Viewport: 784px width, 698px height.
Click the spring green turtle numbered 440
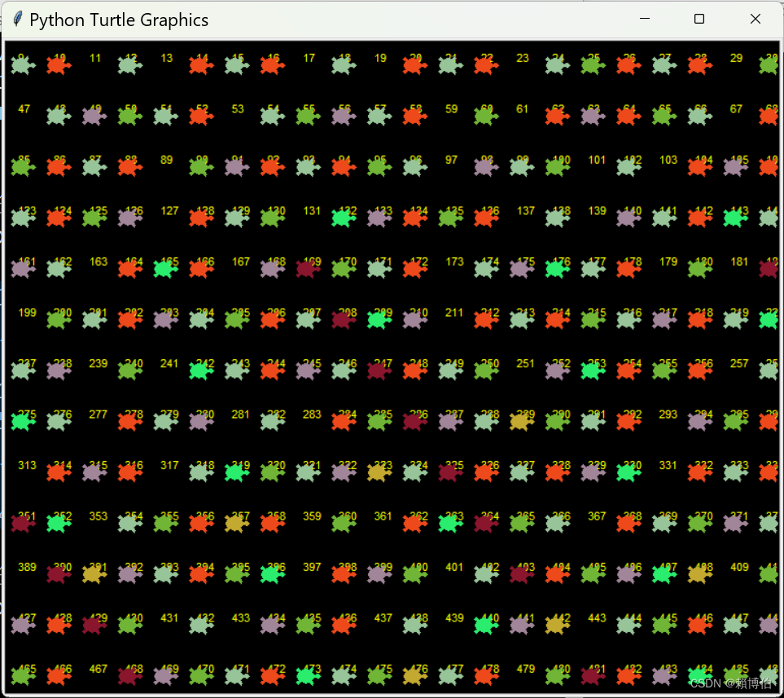485,624
